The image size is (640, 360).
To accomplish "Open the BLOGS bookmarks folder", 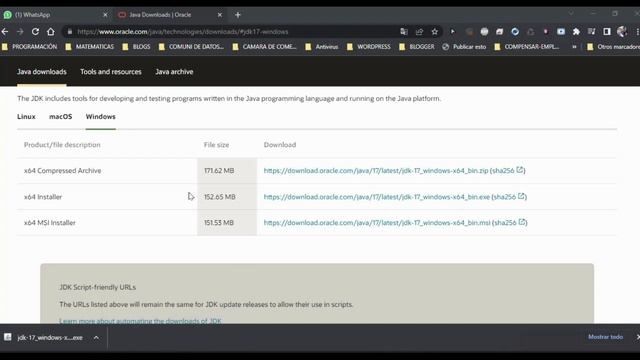I will (x=136, y=47).
